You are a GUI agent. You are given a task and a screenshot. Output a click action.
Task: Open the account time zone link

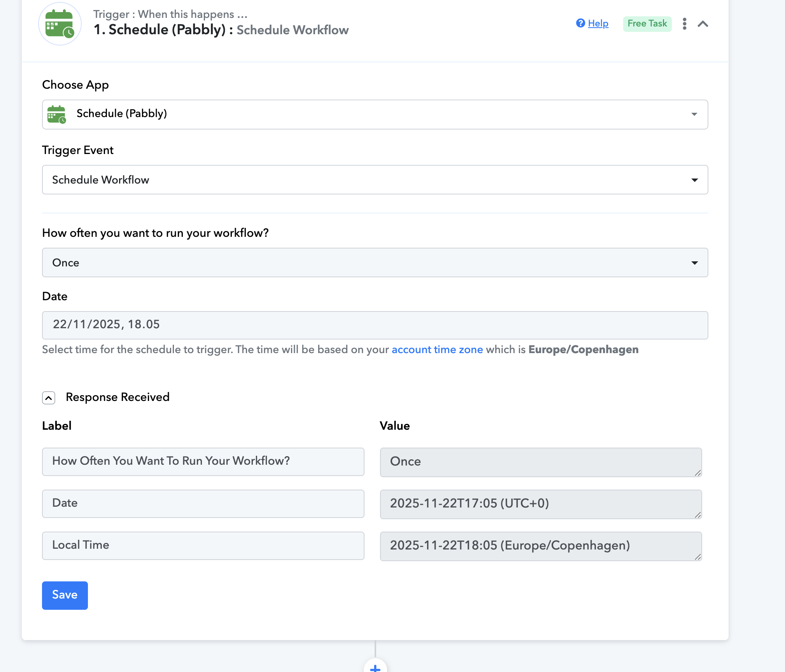pos(437,350)
